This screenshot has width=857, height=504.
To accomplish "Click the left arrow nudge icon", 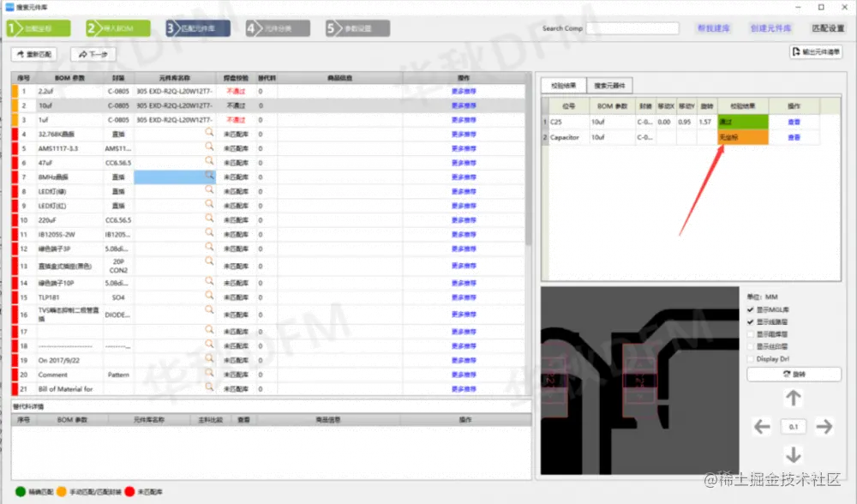I will coord(762,426).
